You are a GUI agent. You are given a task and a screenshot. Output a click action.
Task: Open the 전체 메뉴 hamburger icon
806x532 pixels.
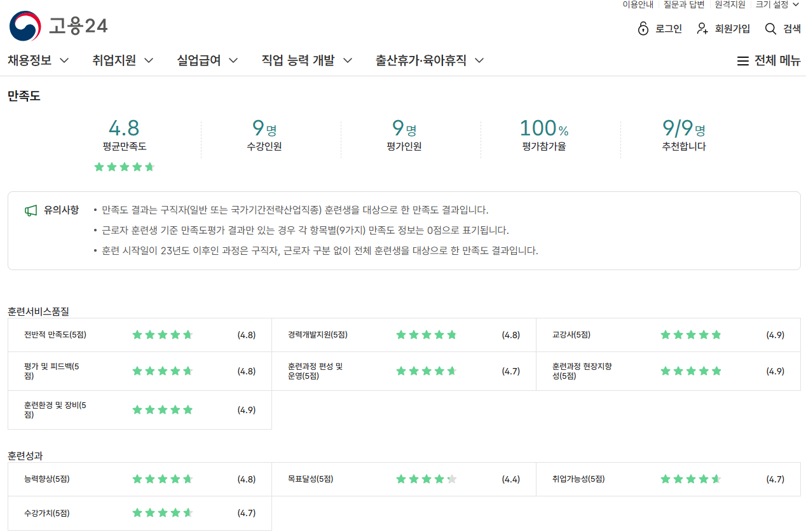pyautogui.click(x=742, y=61)
